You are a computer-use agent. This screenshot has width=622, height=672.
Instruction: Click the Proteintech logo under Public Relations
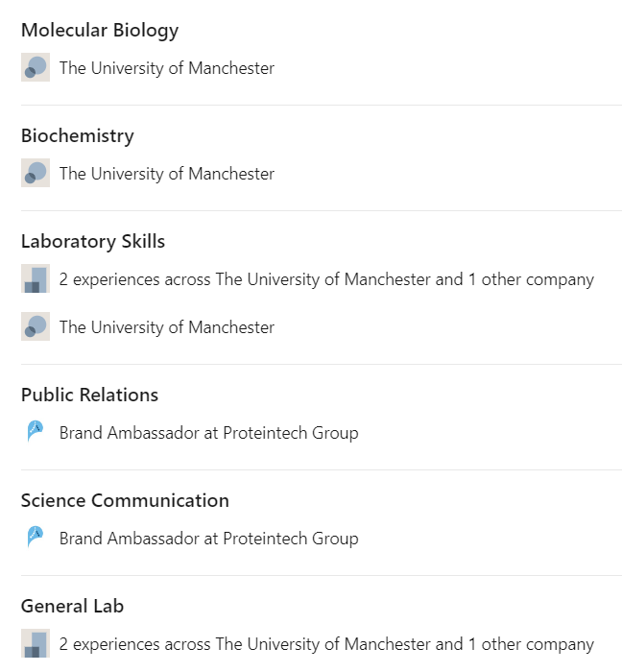coord(36,432)
